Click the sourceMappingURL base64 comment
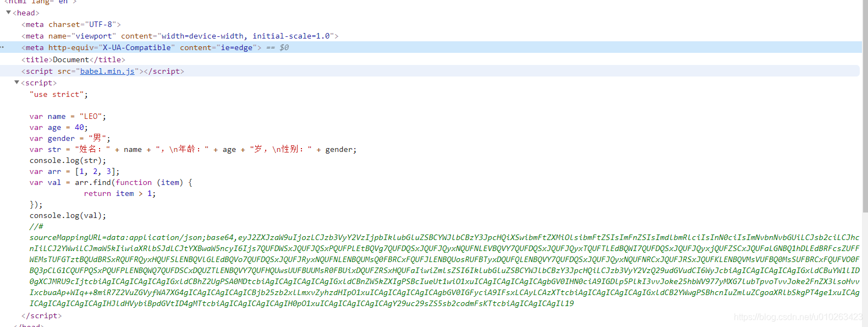This screenshot has height=327, width=868. point(444,265)
